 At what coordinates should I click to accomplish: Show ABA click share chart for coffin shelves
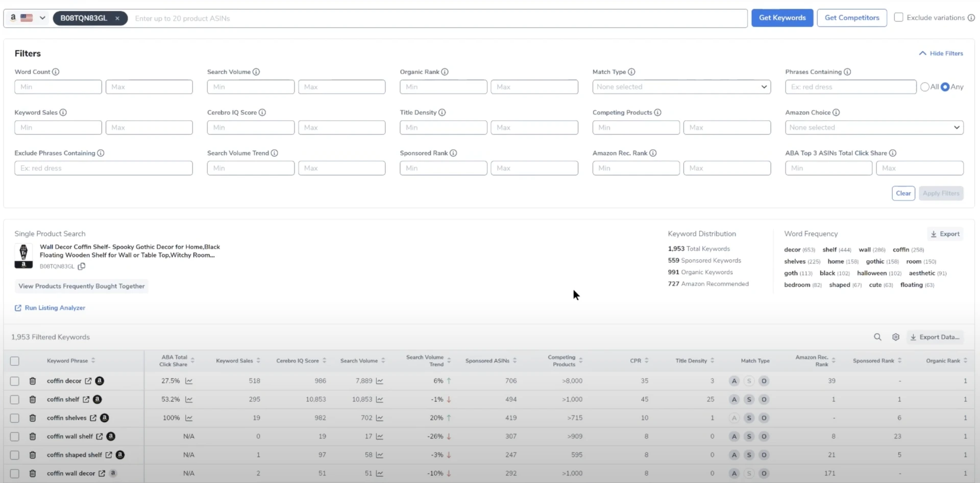pos(189,418)
